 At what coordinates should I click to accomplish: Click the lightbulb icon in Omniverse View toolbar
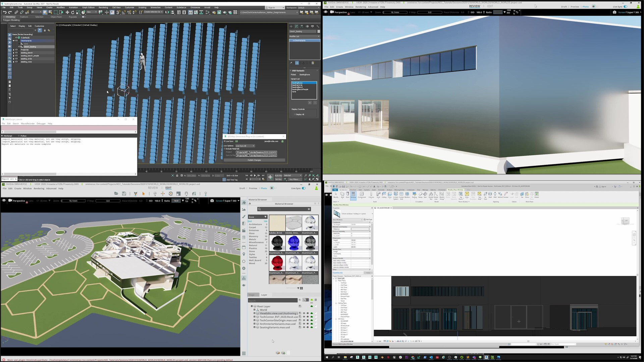coord(206,193)
